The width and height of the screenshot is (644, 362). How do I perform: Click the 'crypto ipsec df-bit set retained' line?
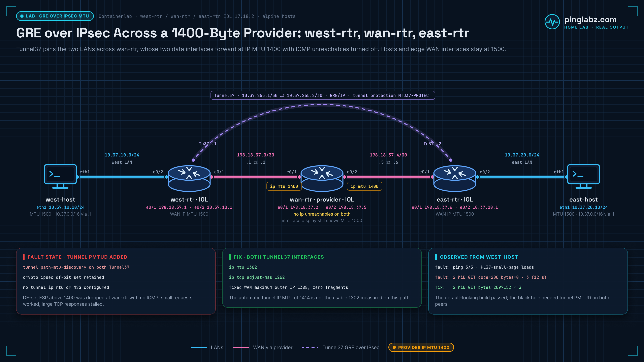coord(64,277)
